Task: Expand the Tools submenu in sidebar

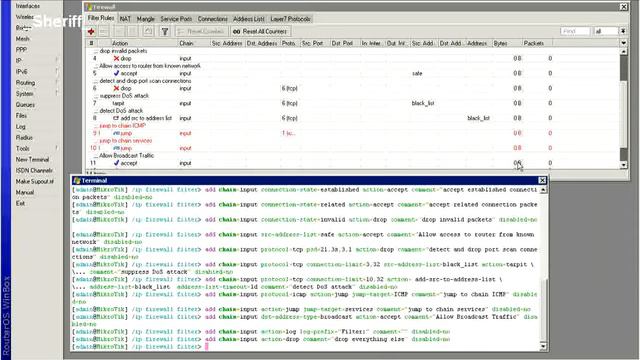Action: (x=56, y=149)
